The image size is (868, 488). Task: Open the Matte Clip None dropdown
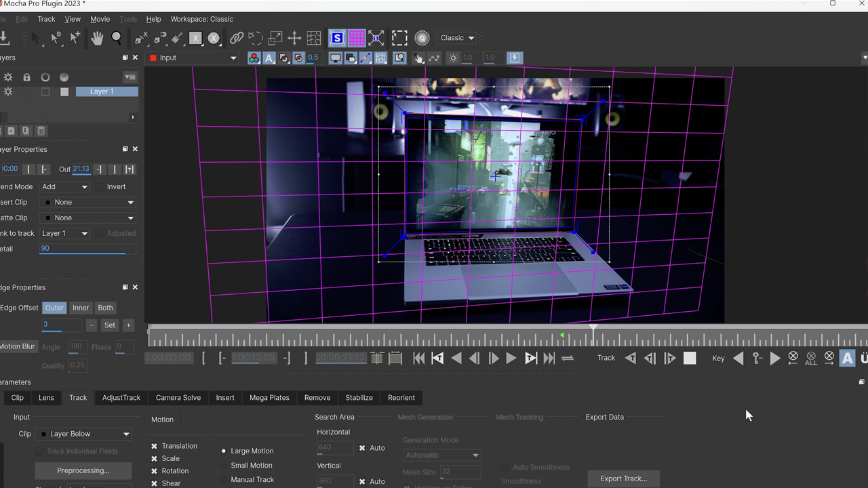87,218
